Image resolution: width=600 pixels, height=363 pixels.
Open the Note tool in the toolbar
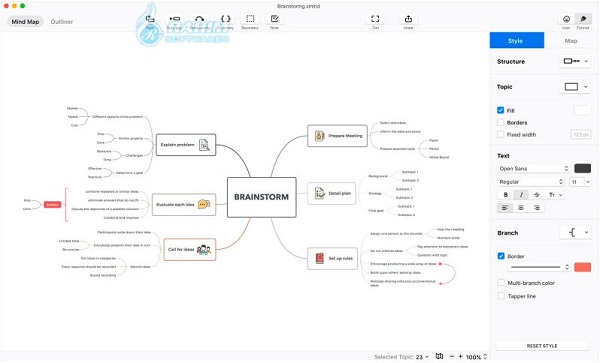pos(274,19)
